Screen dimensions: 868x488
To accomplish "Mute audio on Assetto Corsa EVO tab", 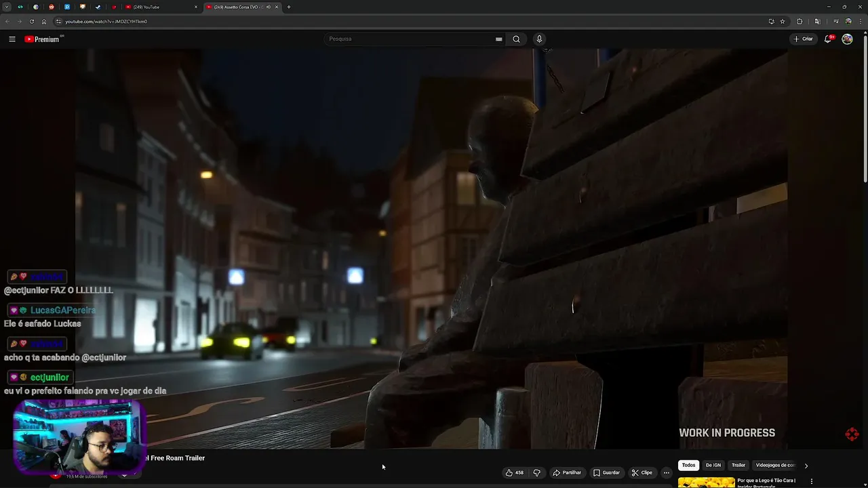I will pos(269,7).
